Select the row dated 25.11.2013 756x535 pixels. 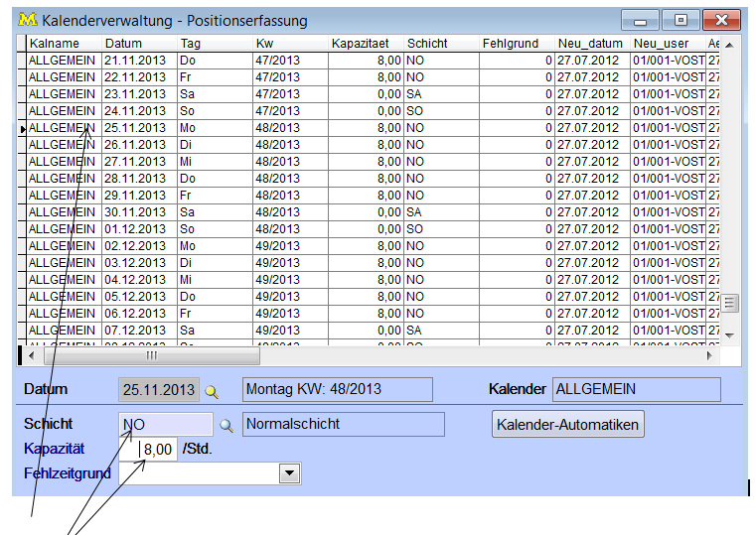(x=138, y=128)
